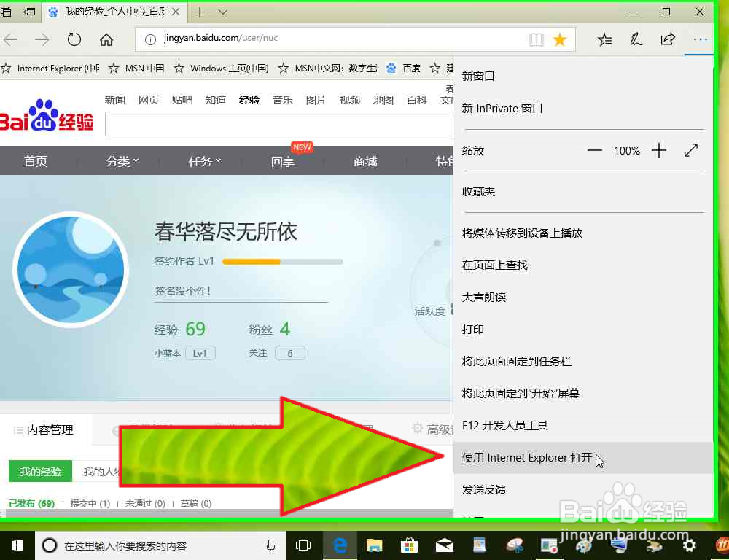This screenshot has height=560, width=729.
Task: Open Microsoft Edge from the taskbar
Action: (339, 545)
